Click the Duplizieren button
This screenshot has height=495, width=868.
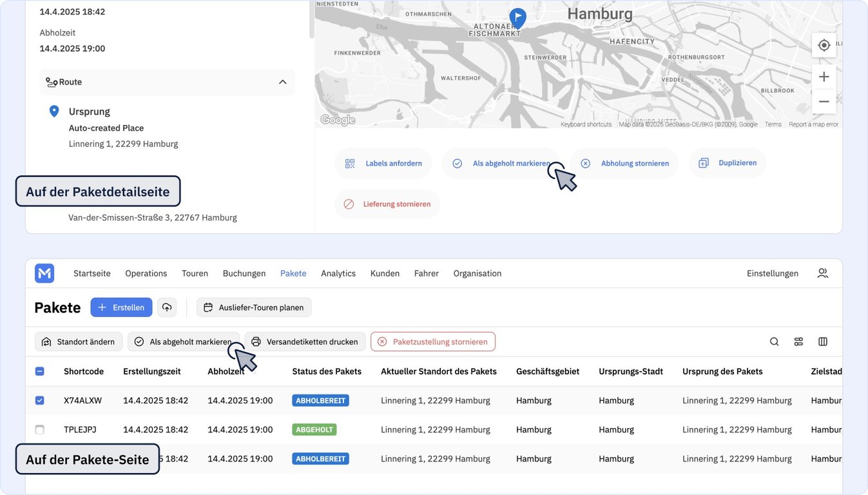pos(728,163)
